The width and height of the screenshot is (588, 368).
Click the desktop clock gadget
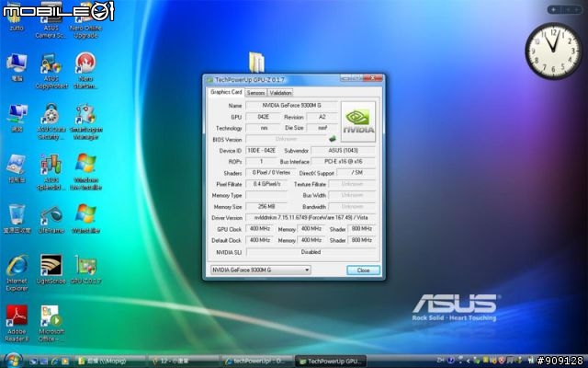[x=553, y=51]
